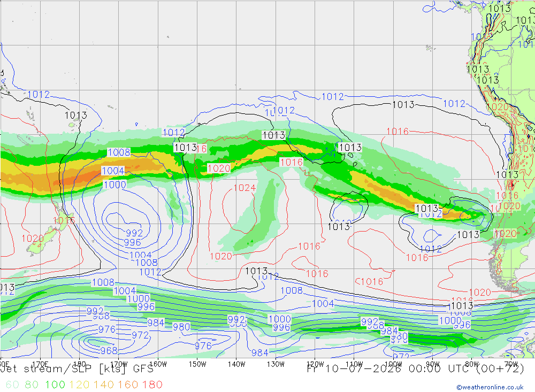Click the 972 label beside the 976 isobar

[140, 335]
